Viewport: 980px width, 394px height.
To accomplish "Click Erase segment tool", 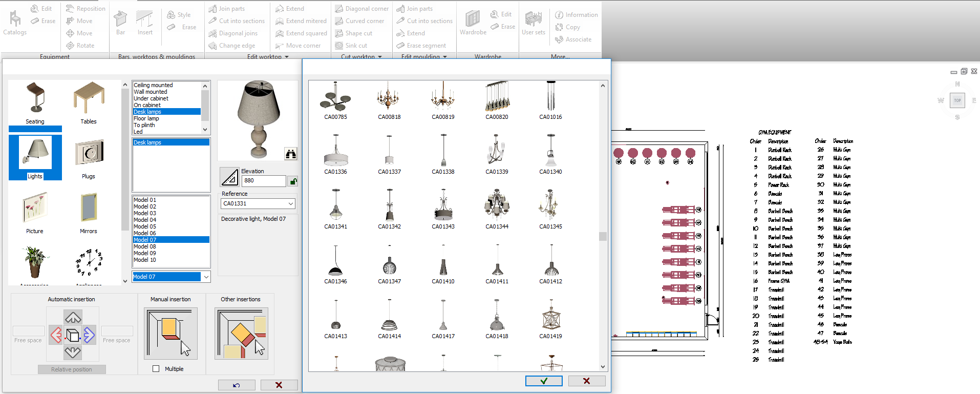I will coord(421,46).
